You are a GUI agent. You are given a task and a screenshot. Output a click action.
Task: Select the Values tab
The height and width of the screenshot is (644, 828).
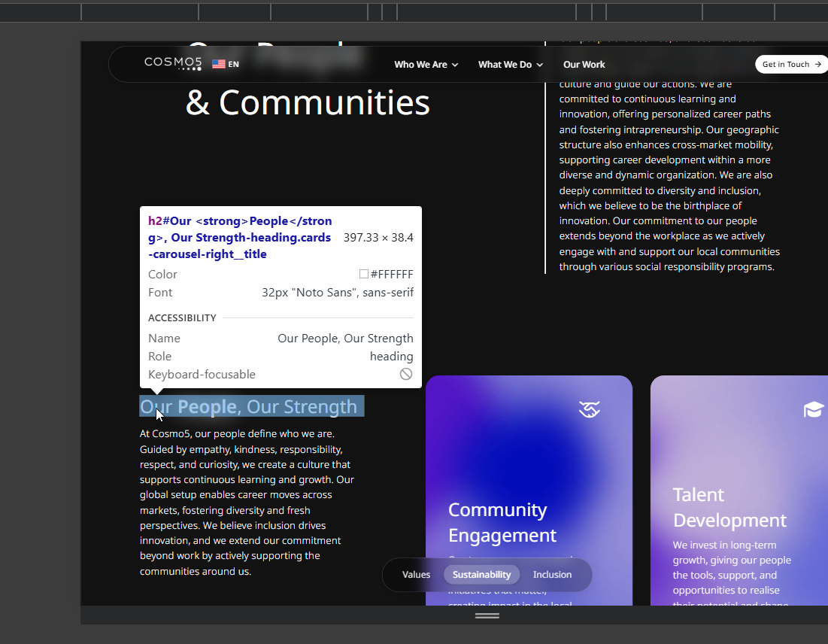(x=416, y=574)
